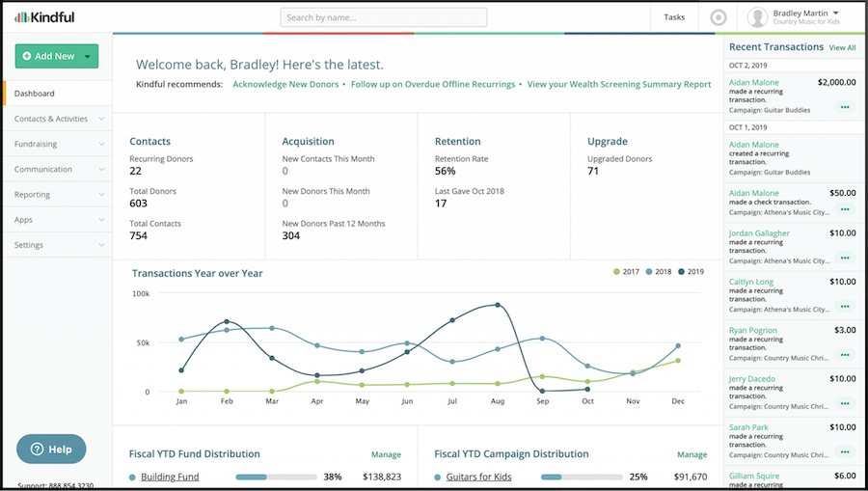Click the Retention Rate value 56%
The height and width of the screenshot is (491, 868).
point(445,171)
